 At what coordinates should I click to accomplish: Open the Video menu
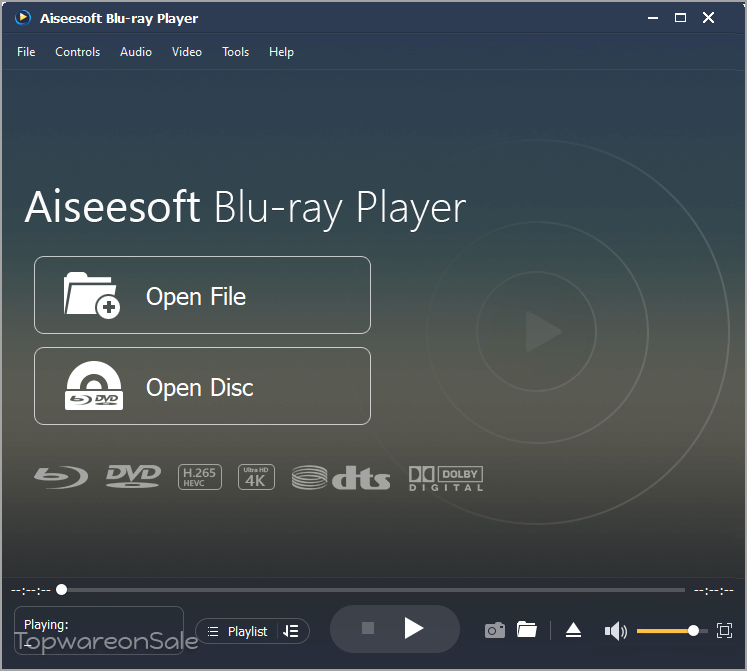pos(187,51)
